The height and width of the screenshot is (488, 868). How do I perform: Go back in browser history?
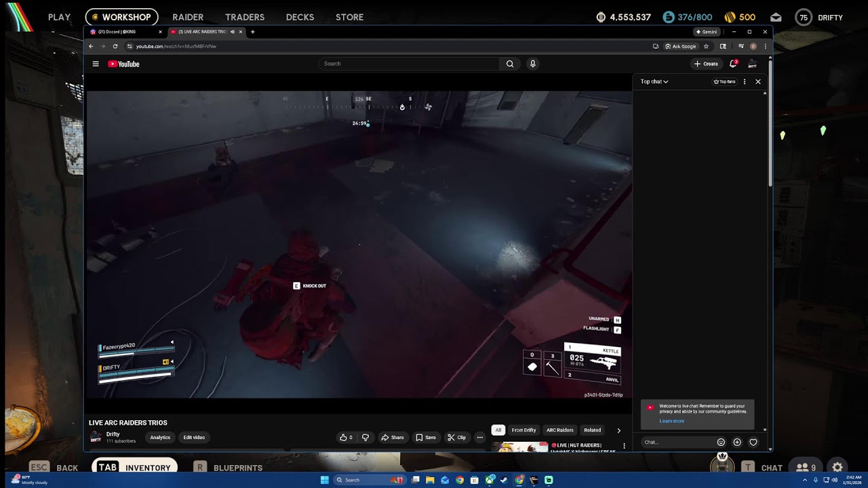tap(91, 46)
